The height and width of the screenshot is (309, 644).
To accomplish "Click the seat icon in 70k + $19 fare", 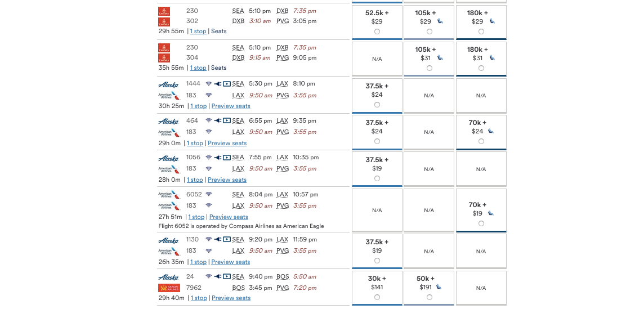I will coord(491,213).
